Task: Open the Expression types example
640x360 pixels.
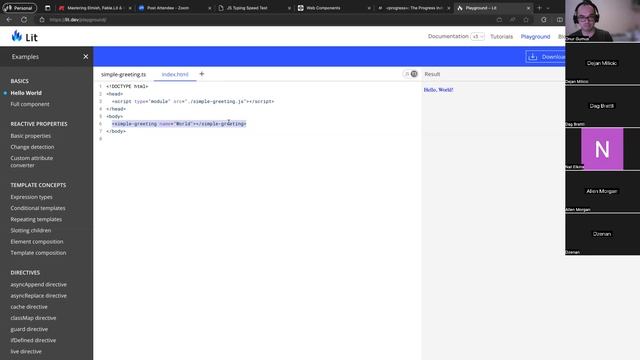Action: click(31, 197)
